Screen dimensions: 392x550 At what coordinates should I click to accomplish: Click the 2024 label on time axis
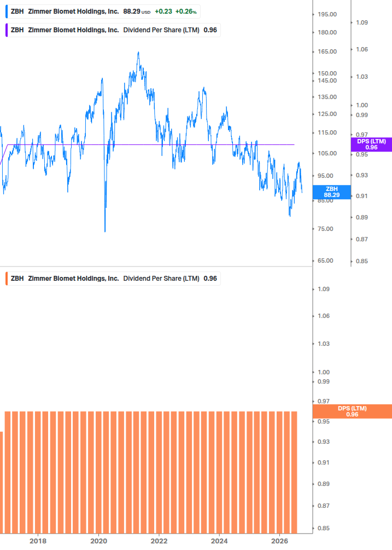(219, 541)
